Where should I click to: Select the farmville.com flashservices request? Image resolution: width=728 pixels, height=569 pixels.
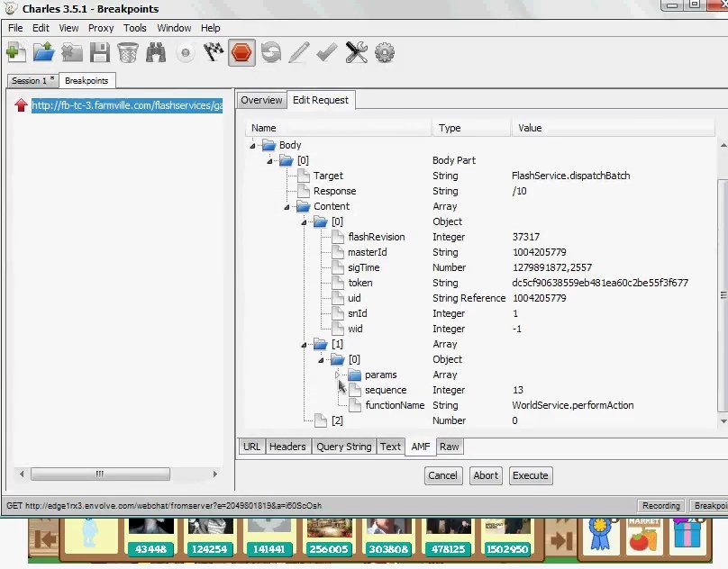[127, 105]
